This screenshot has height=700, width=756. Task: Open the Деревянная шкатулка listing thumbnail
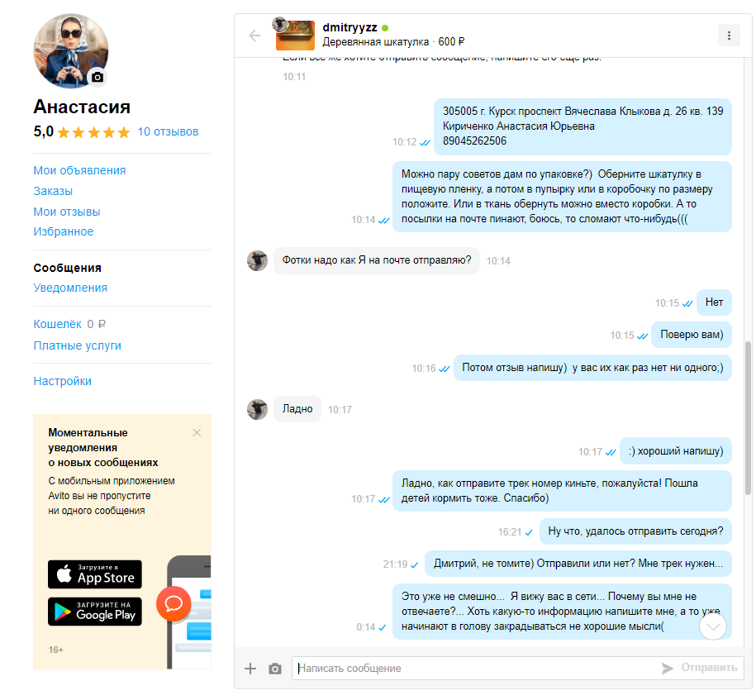pos(295,36)
